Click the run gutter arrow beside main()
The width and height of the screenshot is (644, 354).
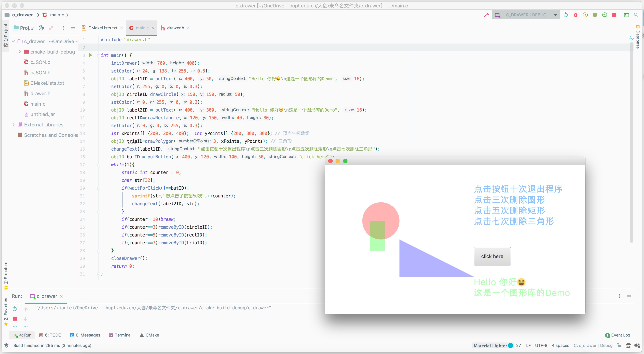(90, 55)
